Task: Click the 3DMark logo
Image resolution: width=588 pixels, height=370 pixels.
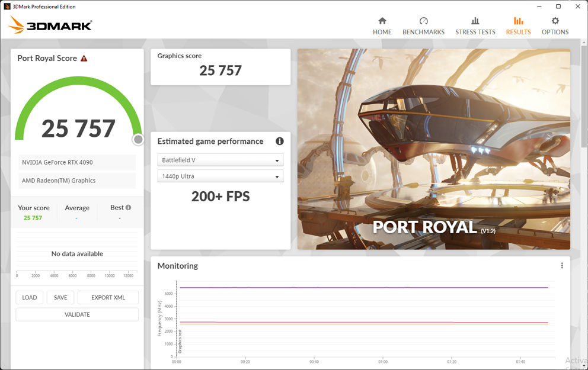Action: (50, 25)
